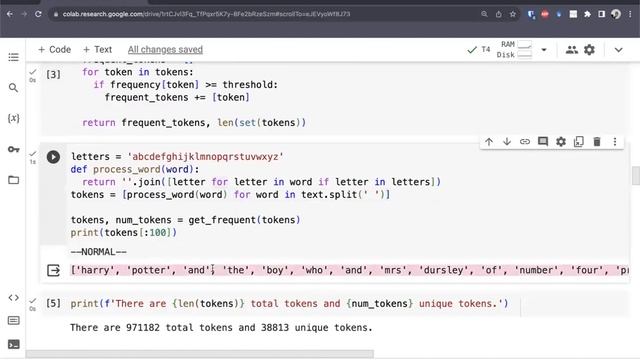Open the white square extension icon
Viewport: 640px width, 360px height.
[x=573, y=14]
